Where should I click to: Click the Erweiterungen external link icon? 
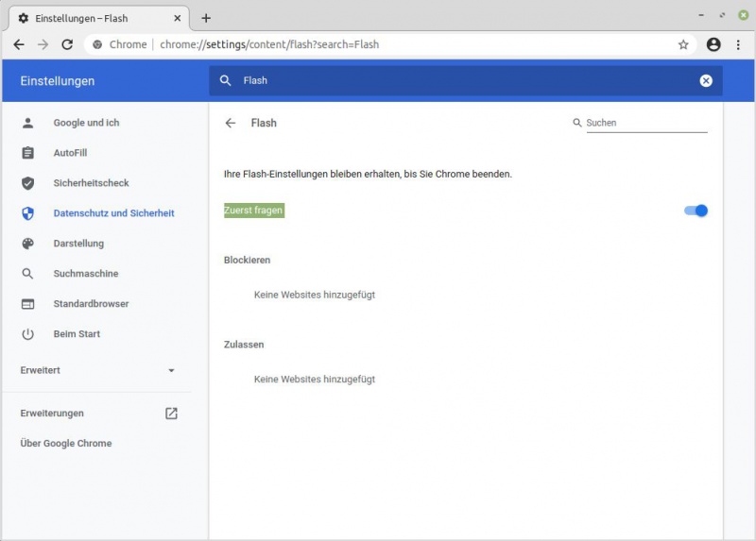171,414
